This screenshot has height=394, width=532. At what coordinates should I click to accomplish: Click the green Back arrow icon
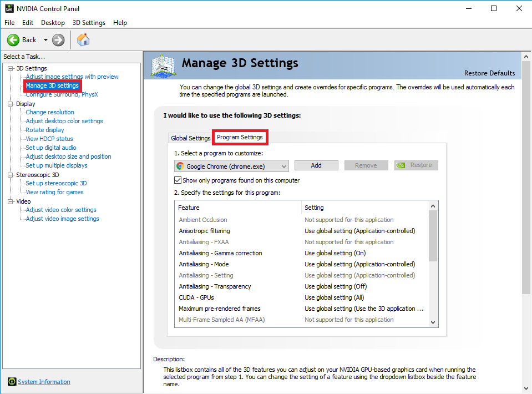(x=14, y=40)
